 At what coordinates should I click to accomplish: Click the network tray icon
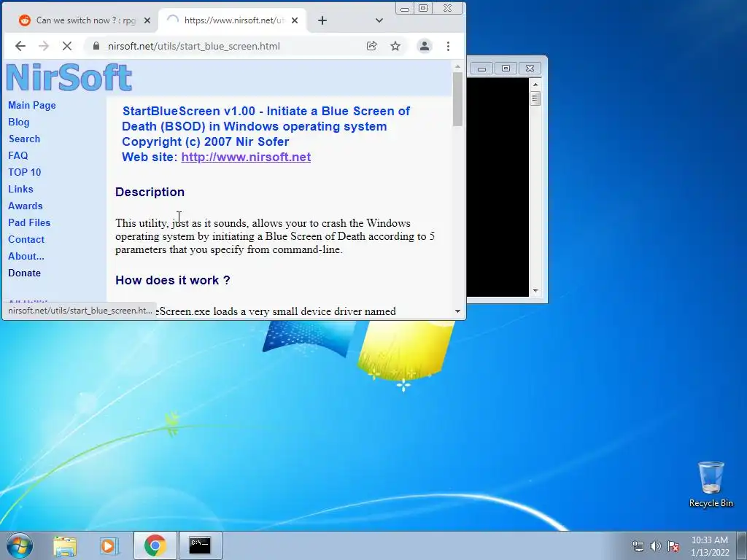pyautogui.click(x=638, y=546)
